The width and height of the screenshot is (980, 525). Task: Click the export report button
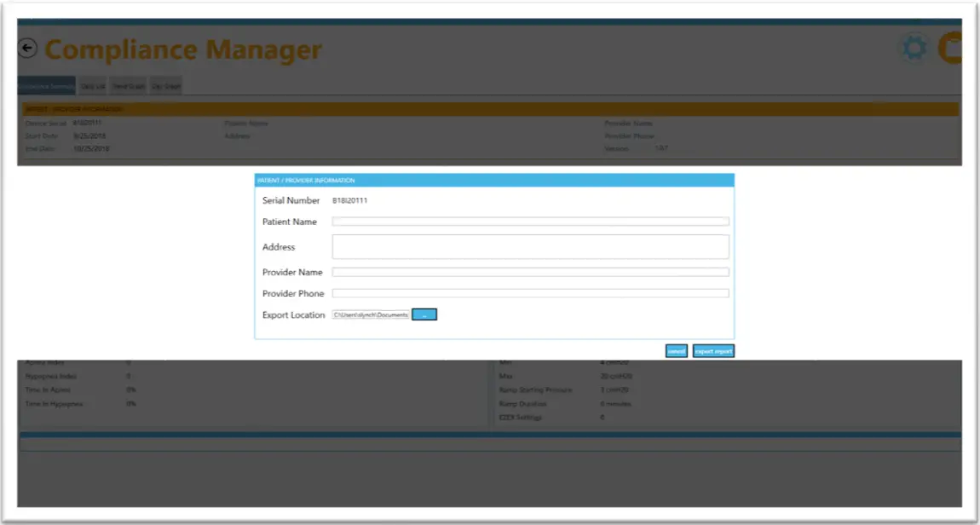coord(713,351)
